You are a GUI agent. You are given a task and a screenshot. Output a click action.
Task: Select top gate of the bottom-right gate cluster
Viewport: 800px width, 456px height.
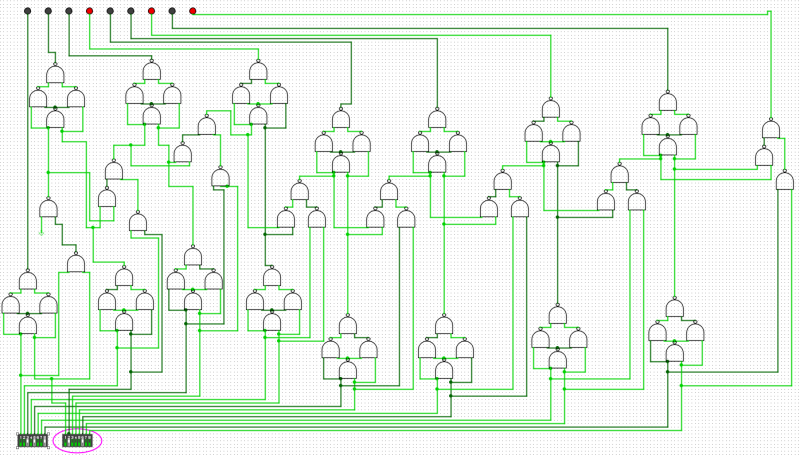pos(675,309)
